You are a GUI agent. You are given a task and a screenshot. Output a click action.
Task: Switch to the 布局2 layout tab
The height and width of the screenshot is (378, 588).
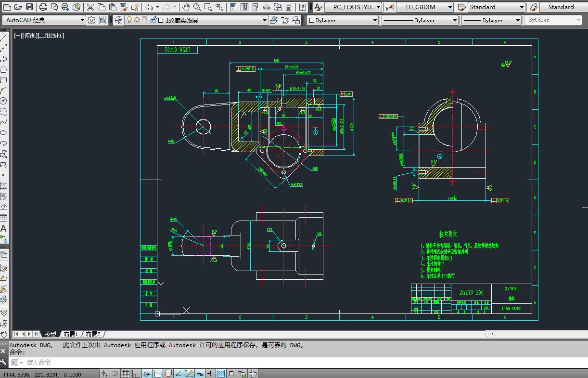click(x=93, y=334)
